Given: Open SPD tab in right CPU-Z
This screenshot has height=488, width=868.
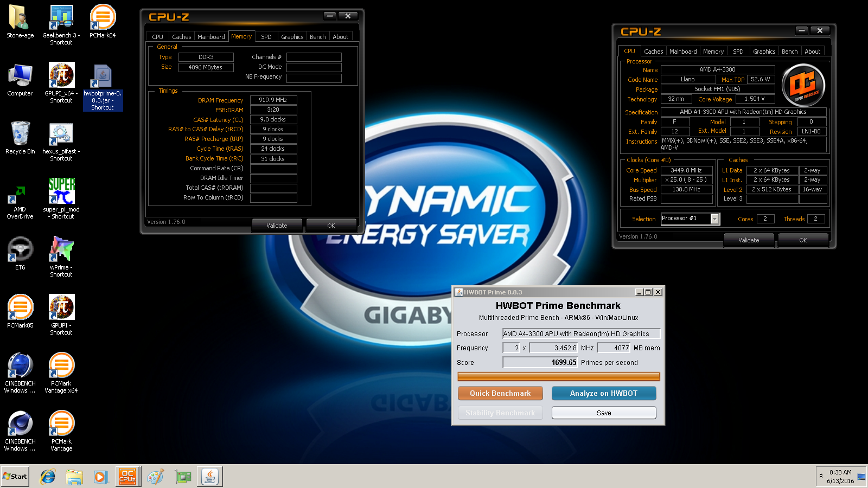Looking at the screenshot, I should 738,52.
